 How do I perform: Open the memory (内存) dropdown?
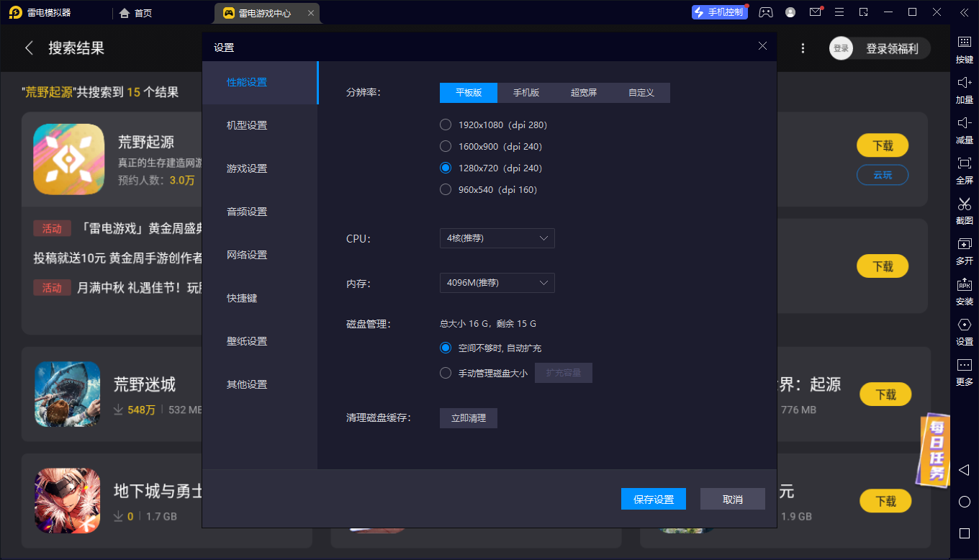[497, 283]
